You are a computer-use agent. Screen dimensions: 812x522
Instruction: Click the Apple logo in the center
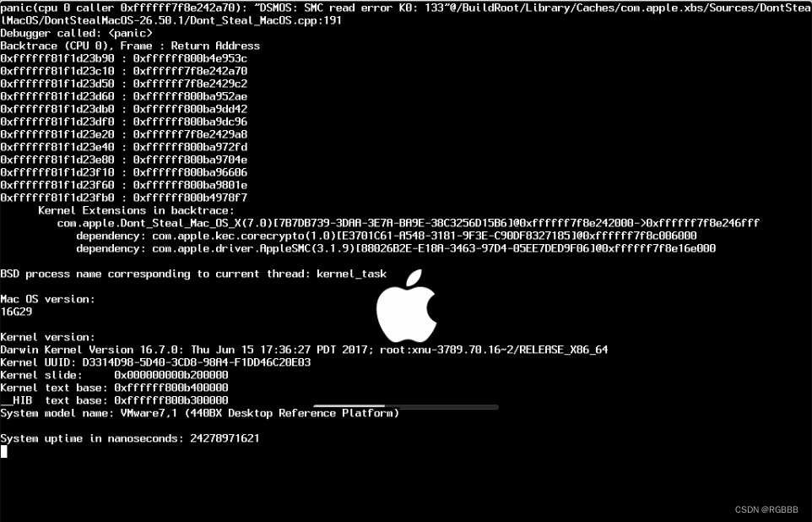click(x=407, y=306)
